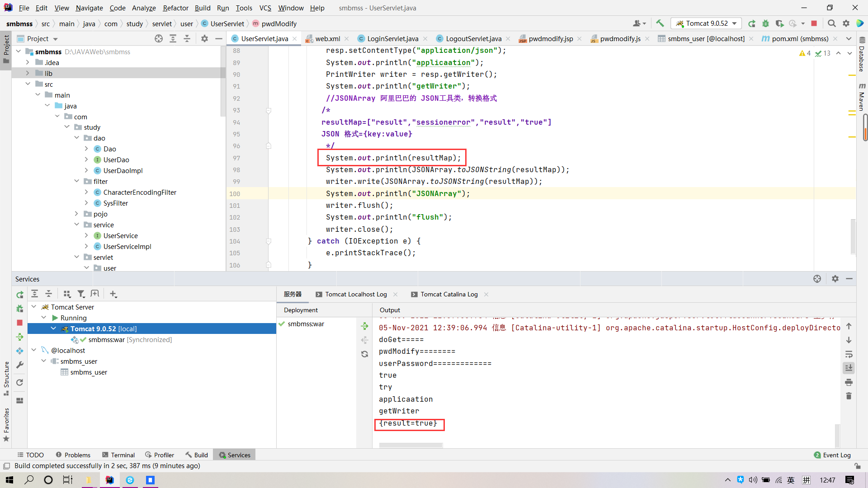868x488 pixels.
Task: Open the Tomcat 9.0.52 run configuration dropdown
Action: click(707, 23)
